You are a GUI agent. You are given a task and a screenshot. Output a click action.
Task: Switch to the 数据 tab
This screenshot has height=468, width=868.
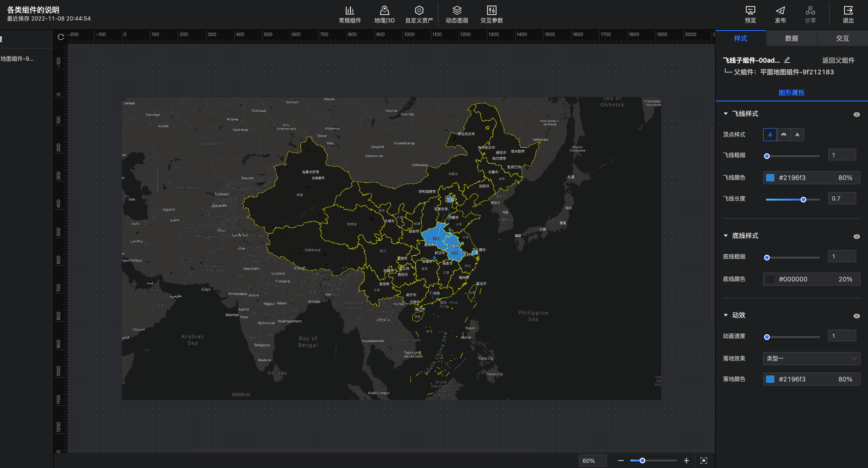791,38
